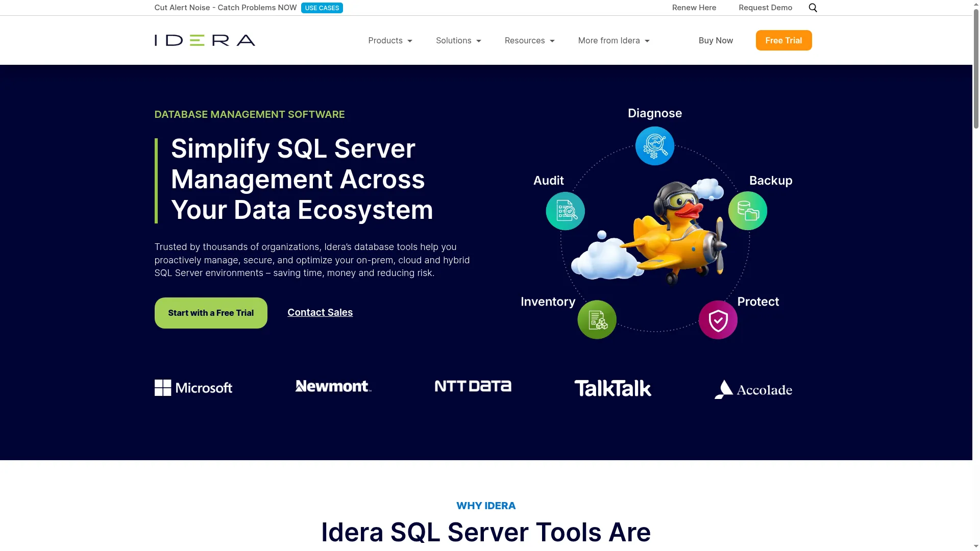This screenshot has width=980, height=551.
Task: Click the Newmont logo
Action: (x=333, y=386)
